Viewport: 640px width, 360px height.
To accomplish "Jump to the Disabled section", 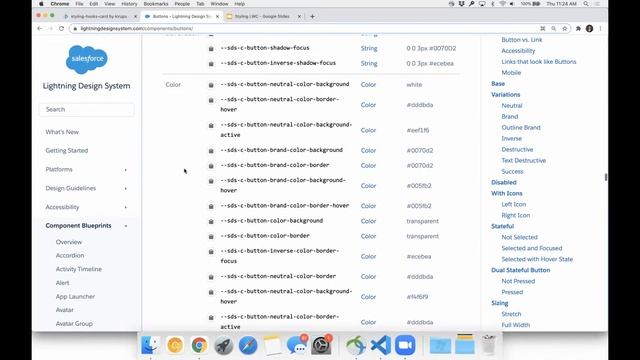I will (504, 182).
